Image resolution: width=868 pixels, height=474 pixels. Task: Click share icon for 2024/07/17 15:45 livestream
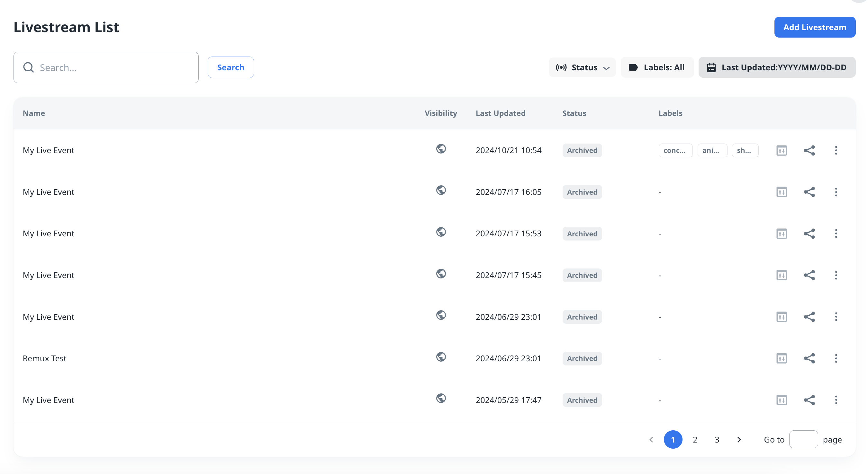point(809,275)
